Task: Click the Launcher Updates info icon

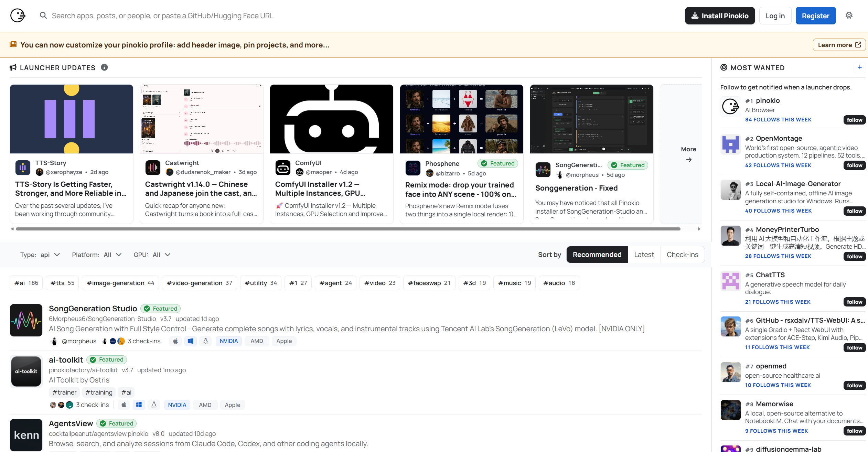Action: 104,67
